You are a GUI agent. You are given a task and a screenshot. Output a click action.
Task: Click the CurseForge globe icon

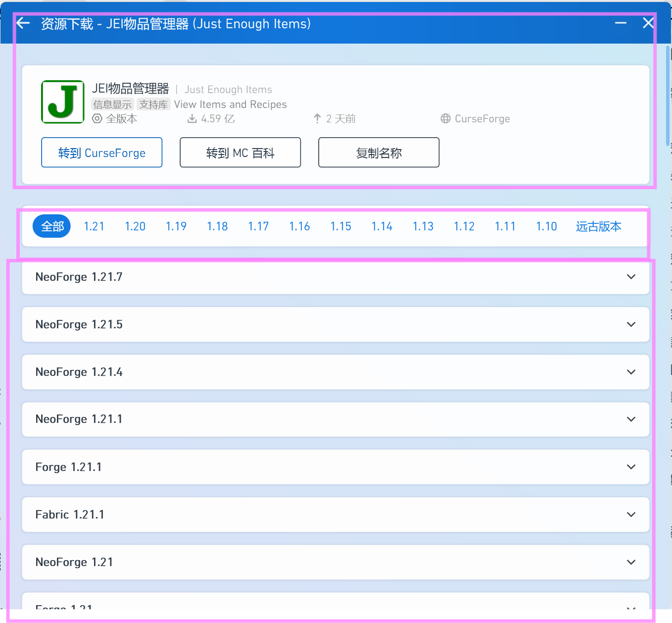click(446, 119)
